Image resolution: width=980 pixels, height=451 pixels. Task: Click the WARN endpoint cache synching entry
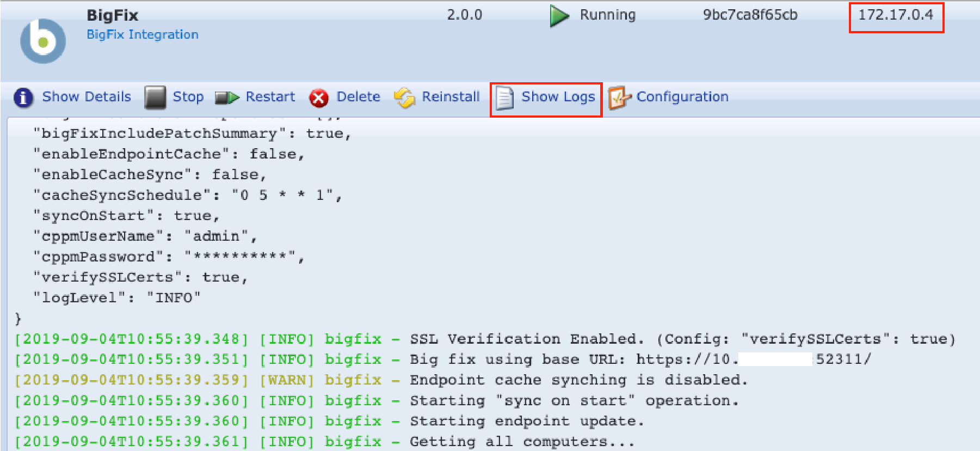381,380
